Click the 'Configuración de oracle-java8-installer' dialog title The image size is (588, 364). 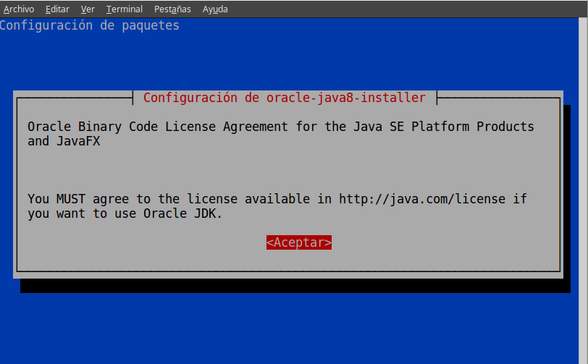285,98
